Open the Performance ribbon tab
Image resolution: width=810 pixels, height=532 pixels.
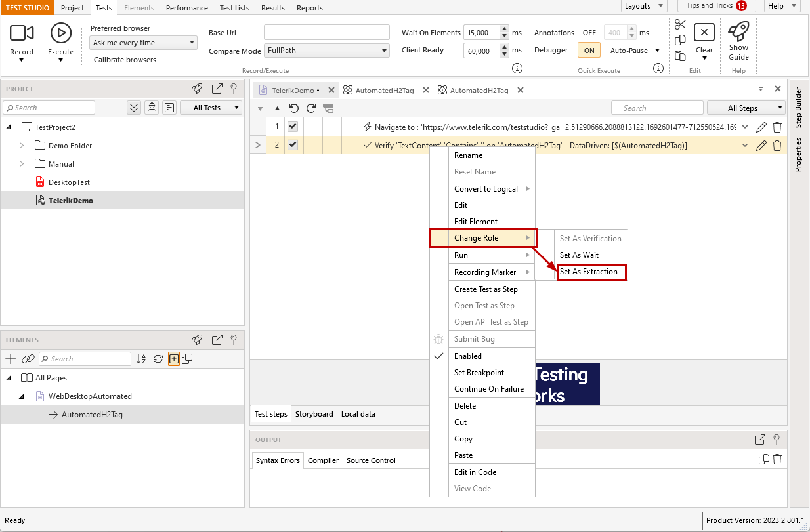(x=186, y=8)
